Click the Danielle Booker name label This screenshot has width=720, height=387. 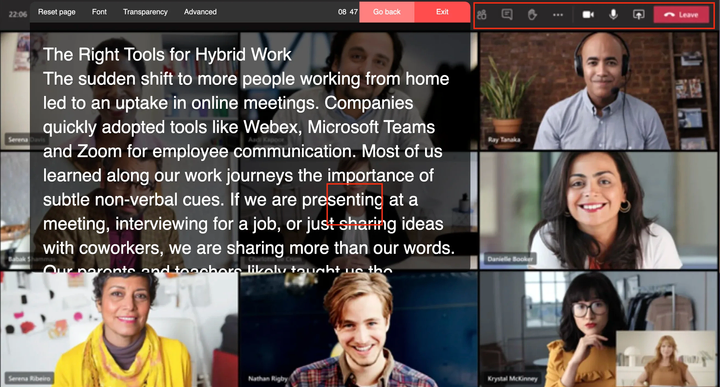point(510,259)
